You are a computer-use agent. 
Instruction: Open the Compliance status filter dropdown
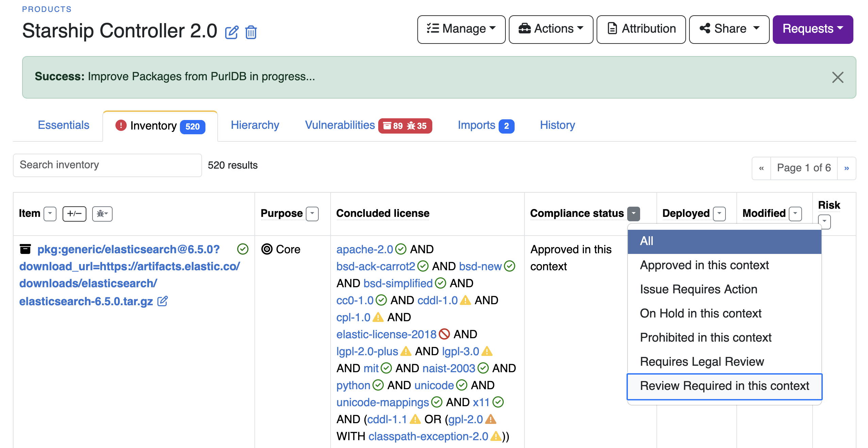pos(634,214)
